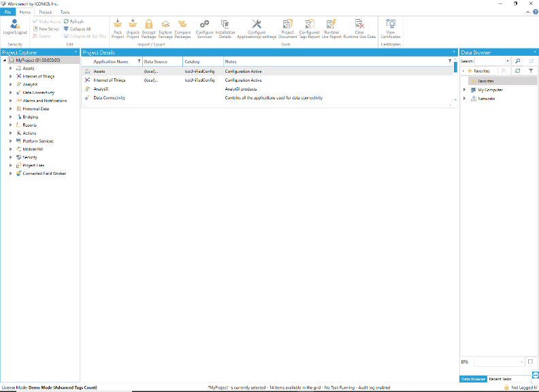Viewport: 539px width, 392px height.
Task: Switch to Recent Tasks bottom tab
Action: pyautogui.click(x=500, y=379)
